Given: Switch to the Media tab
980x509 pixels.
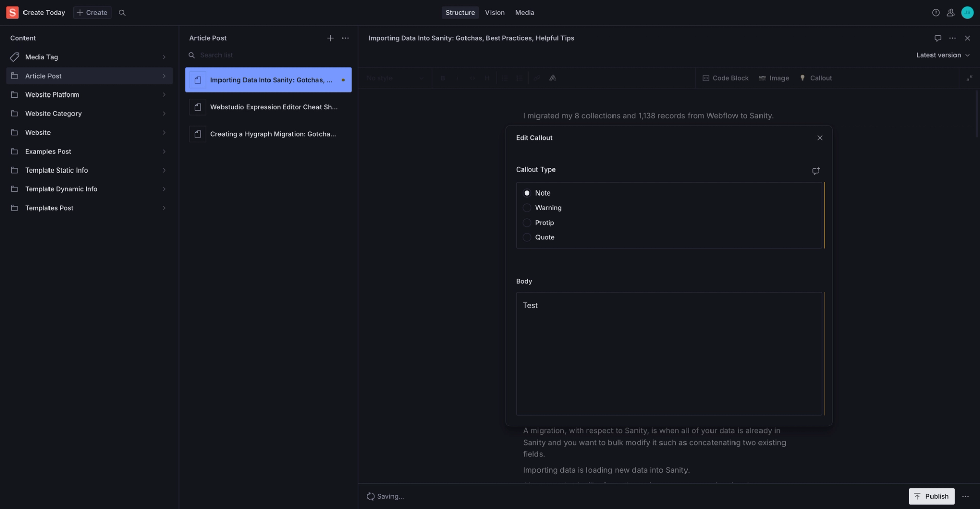Looking at the screenshot, I should pos(524,13).
